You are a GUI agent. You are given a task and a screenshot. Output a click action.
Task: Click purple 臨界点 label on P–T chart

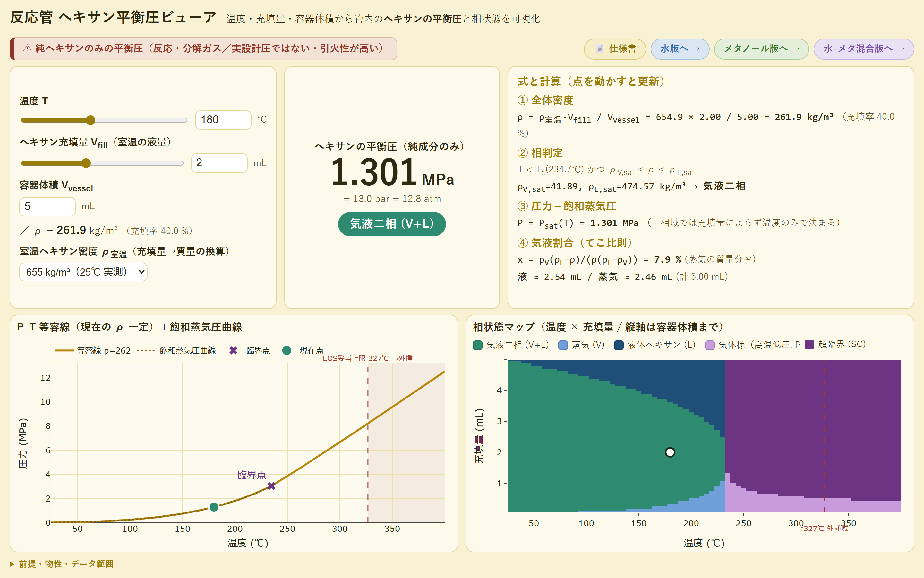[252, 475]
